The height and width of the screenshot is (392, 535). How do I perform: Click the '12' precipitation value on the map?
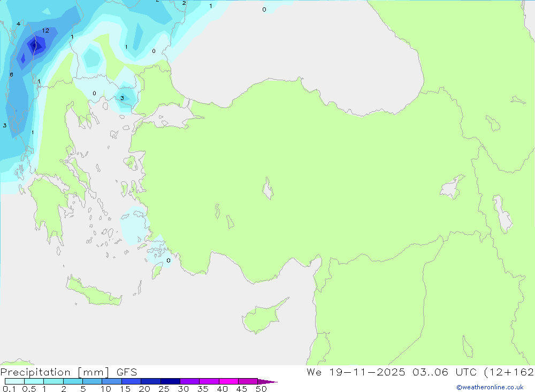coord(45,30)
